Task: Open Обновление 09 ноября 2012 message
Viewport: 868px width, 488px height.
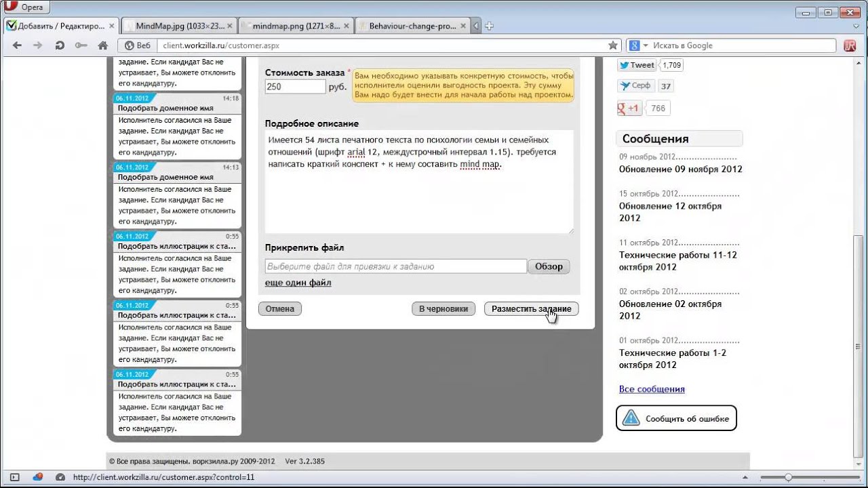Action: point(681,169)
